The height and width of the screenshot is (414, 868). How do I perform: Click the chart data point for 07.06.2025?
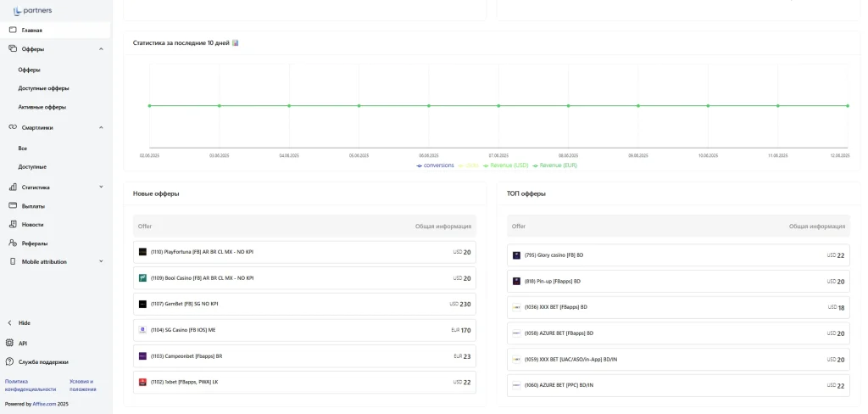(498, 105)
